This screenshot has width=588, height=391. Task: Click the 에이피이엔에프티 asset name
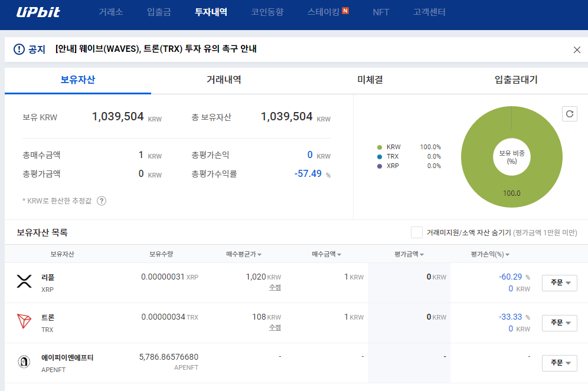pyautogui.click(x=67, y=357)
